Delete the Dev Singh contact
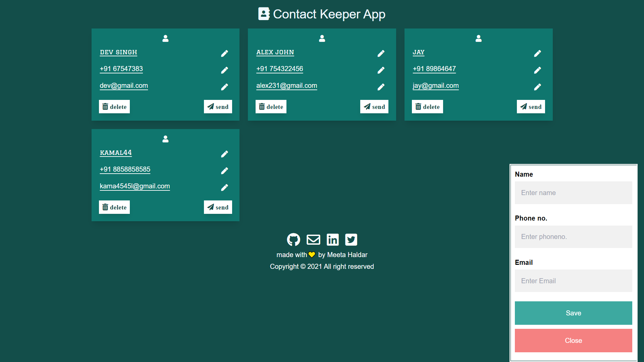This screenshot has height=362, width=644. 114,107
